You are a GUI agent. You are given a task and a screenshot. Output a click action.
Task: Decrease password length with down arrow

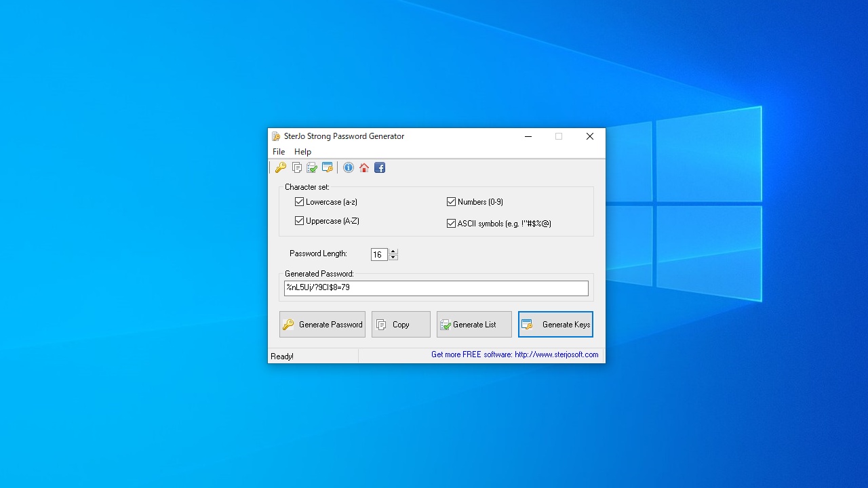click(x=393, y=258)
